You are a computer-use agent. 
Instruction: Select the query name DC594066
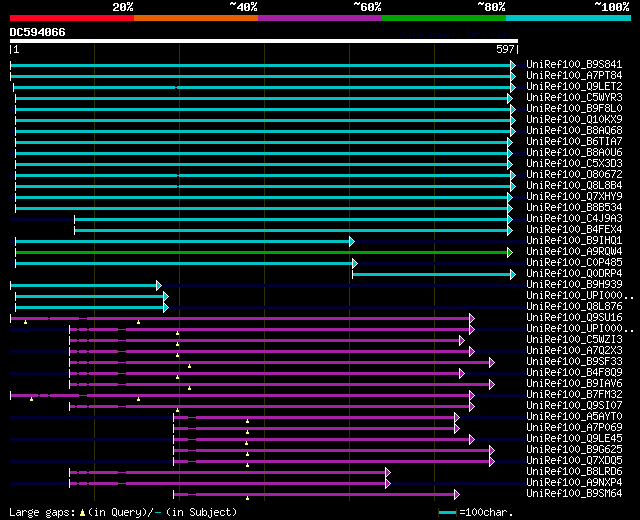coord(38,32)
